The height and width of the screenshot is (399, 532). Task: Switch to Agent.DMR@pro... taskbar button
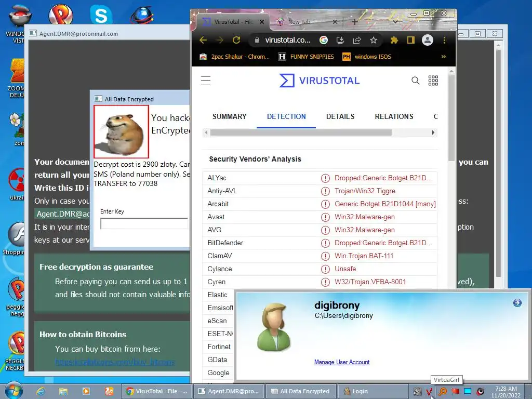pos(229,391)
